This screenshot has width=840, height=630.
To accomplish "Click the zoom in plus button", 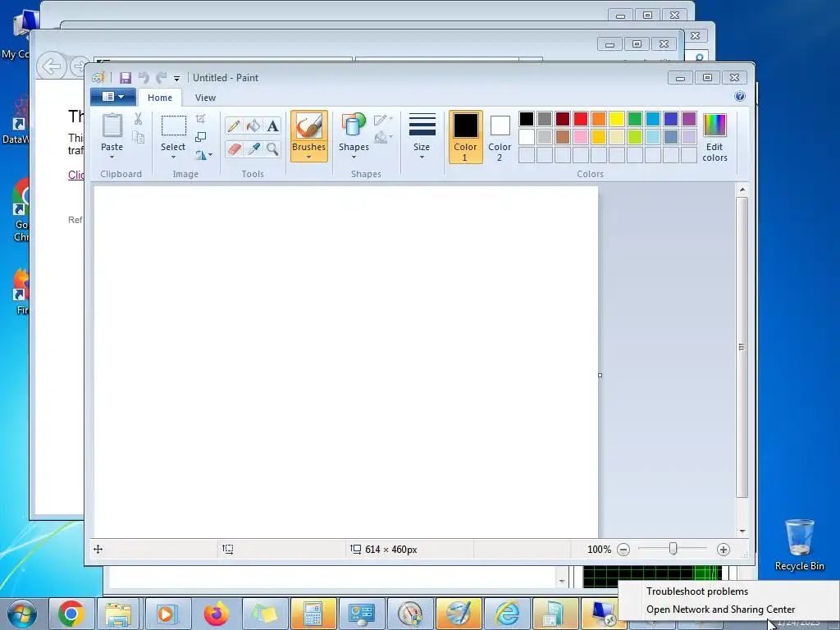I will point(724,550).
